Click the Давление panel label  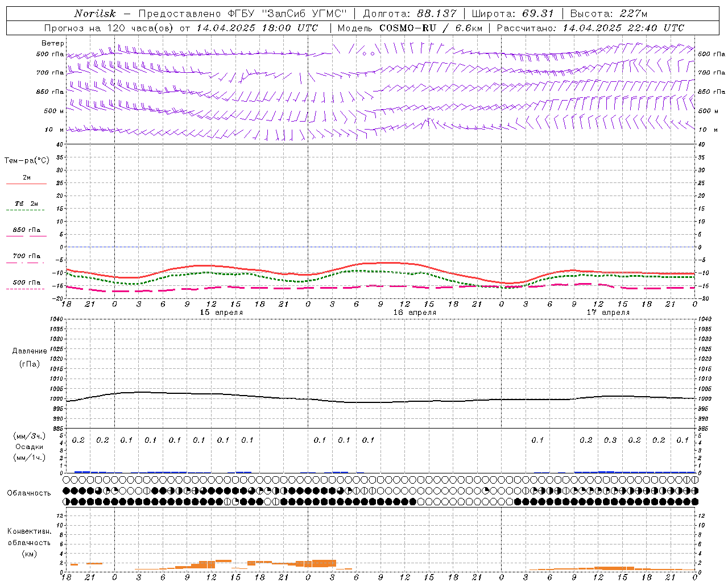(30, 351)
